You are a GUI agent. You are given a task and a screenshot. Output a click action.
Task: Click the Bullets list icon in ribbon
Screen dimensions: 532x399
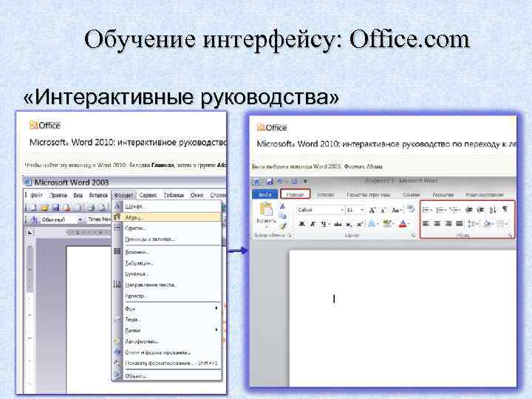pyautogui.click(x=426, y=210)
